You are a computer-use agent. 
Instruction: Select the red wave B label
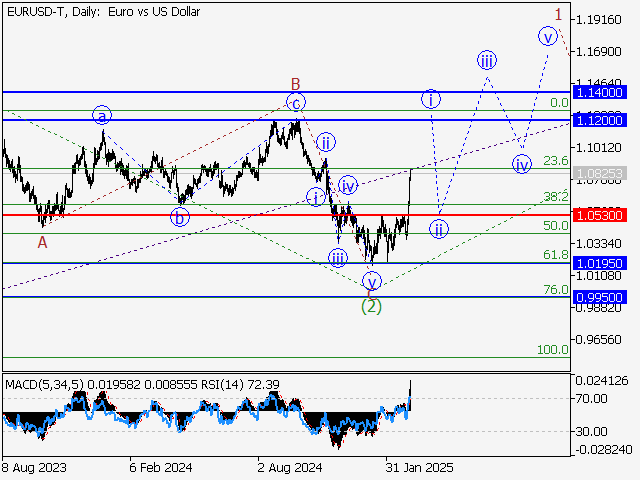coord(295,83)
